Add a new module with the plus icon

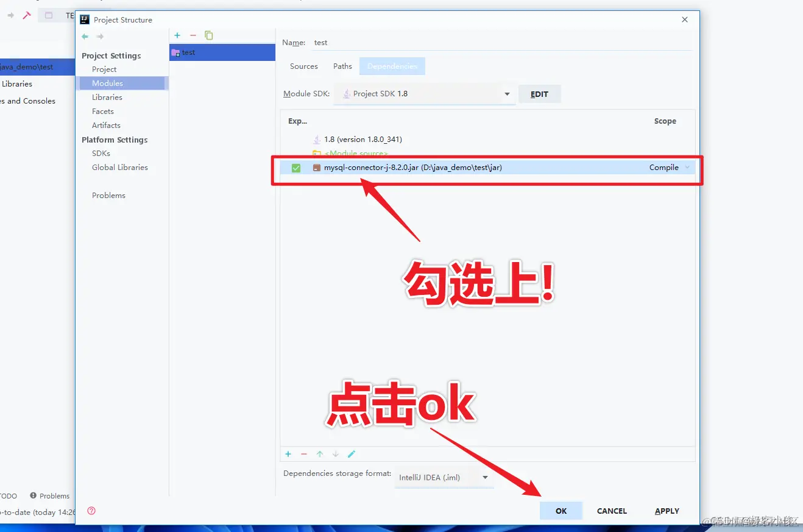[x=177, y=36]
